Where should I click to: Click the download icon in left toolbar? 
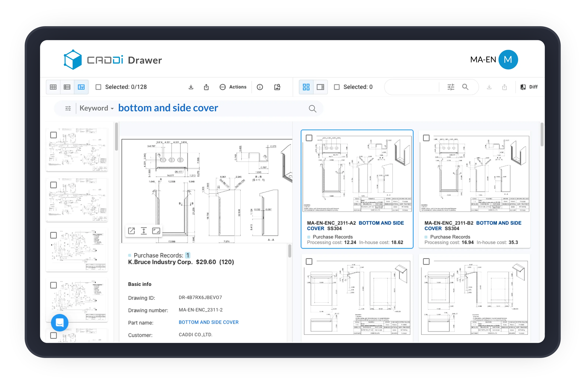click(191, 87)
